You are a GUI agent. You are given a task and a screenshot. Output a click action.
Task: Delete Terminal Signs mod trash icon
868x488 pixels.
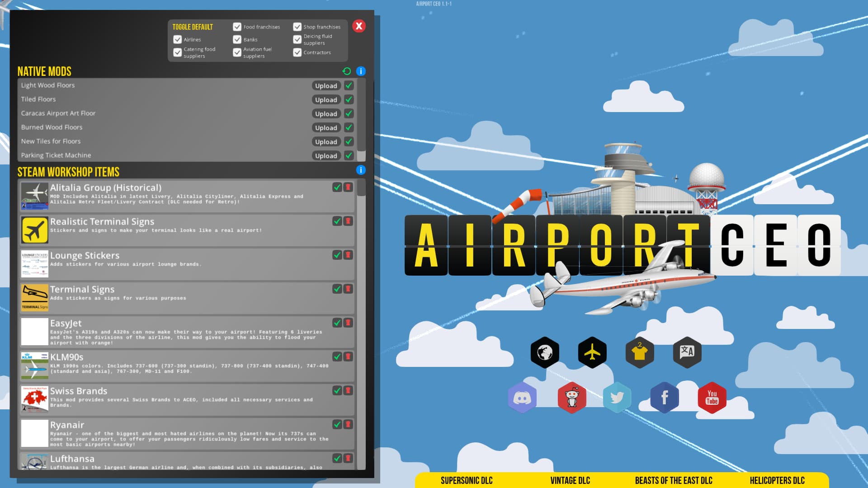click(x=348, y=289)
